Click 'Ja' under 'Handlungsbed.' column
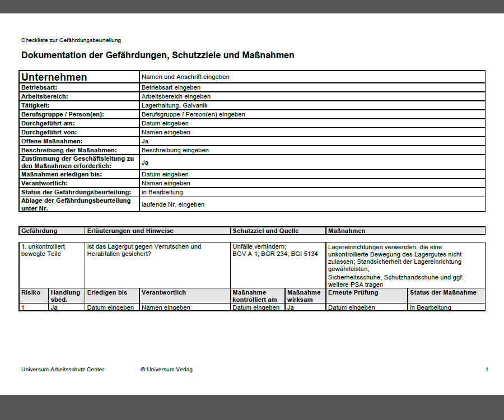The width and height of the screenshot is (504, 420). click(54, 307)
